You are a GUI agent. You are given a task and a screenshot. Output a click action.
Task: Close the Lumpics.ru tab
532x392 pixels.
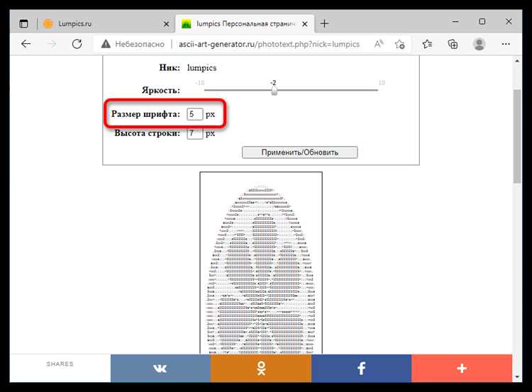(x=166, y=24)
